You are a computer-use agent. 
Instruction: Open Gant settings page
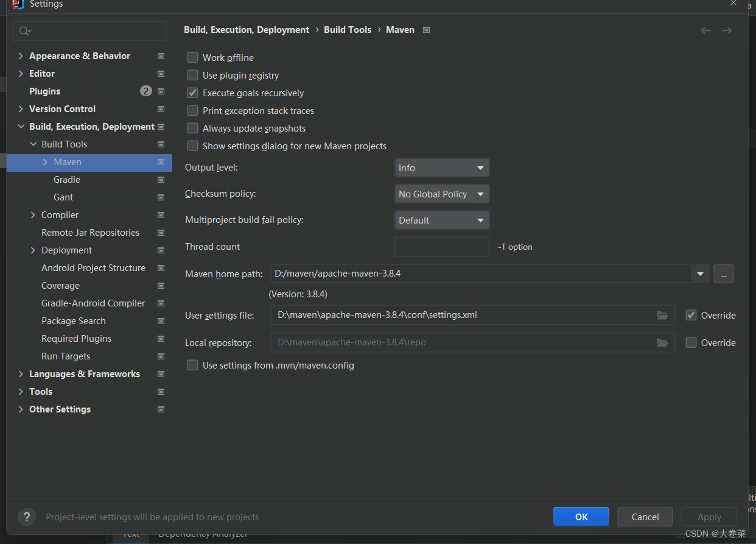click(x=63, y=197)
